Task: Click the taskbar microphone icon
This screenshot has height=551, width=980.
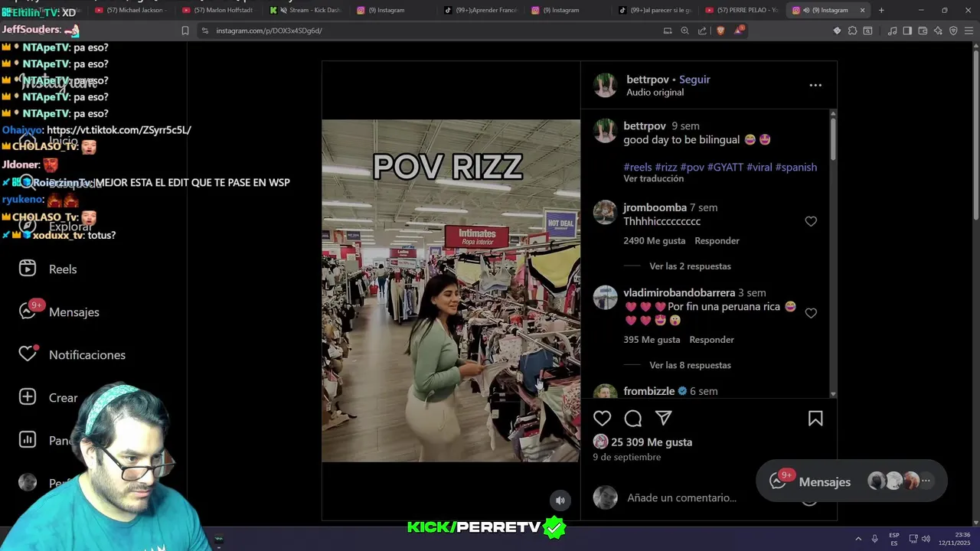Action: (x=875, y=539)
